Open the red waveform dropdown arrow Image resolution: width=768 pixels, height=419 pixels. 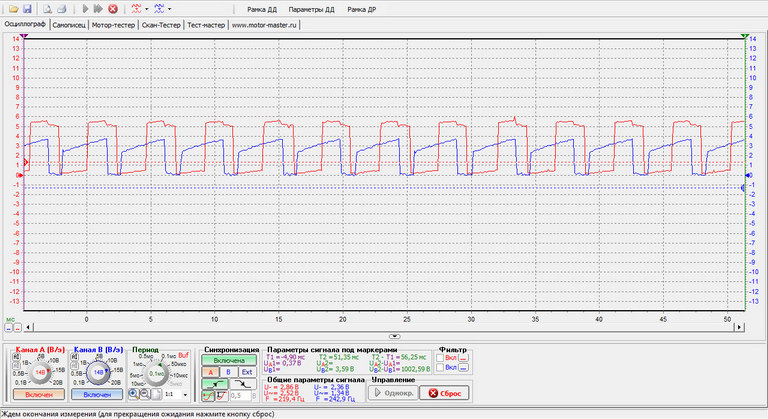pos(146,8)
